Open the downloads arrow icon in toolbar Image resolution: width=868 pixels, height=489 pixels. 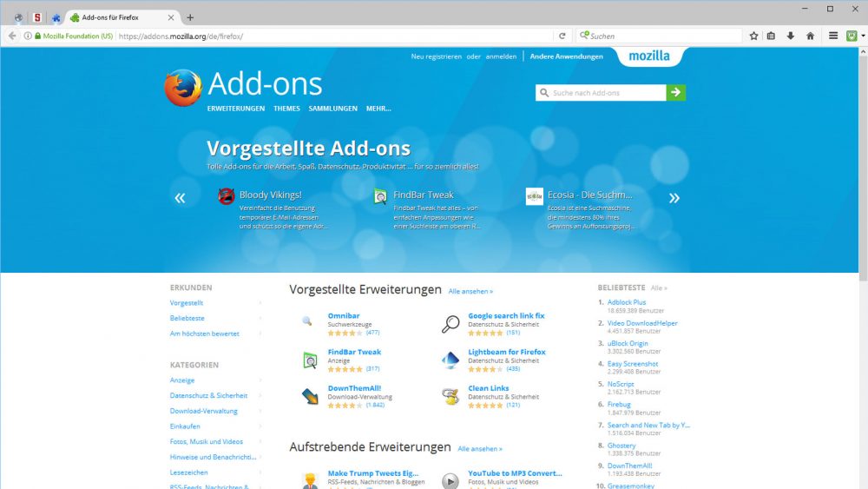(791, 36)
